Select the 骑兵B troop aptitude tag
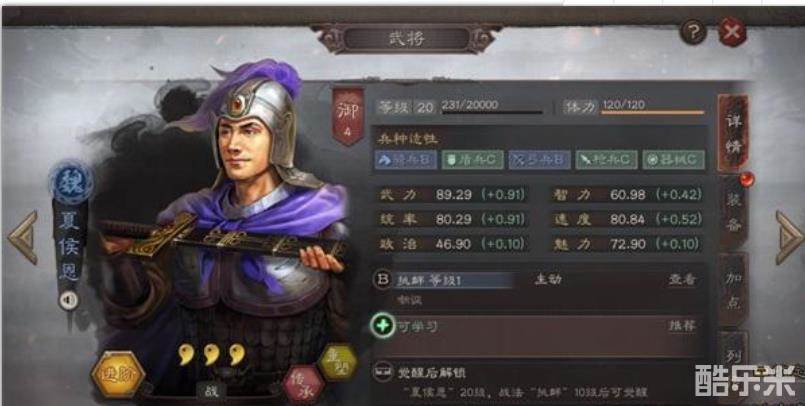The width and height of the screenshot is (805, 406). (x=406, y=160)
